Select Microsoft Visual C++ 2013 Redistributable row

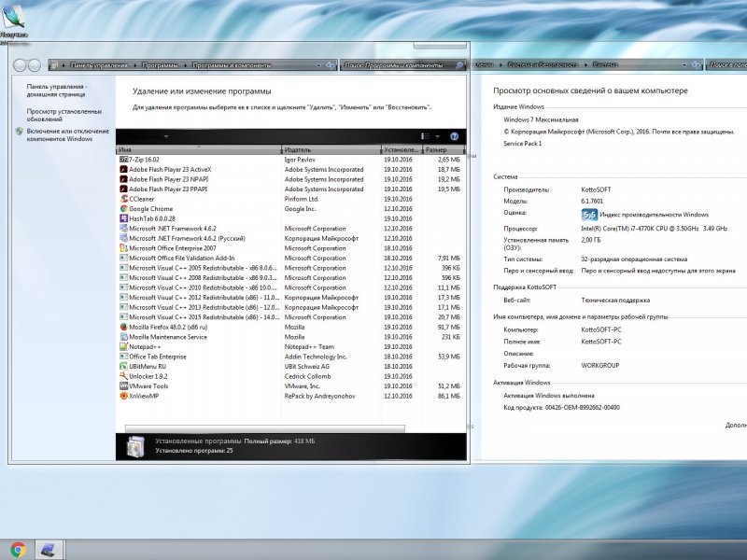tap(290, 307)
